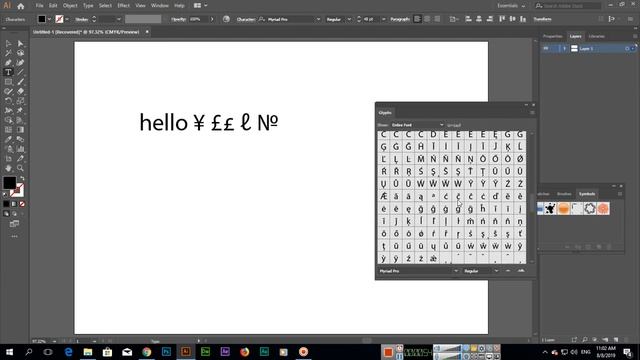Select the Type tool
The height and width of the screenshot is (360, 640).
tap(8, 72)
